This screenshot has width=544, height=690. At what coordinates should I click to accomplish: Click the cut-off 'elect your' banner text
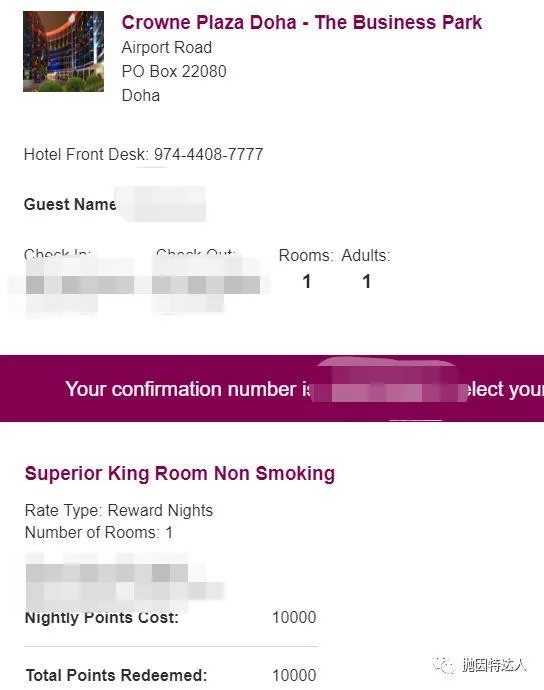[503, 390]
